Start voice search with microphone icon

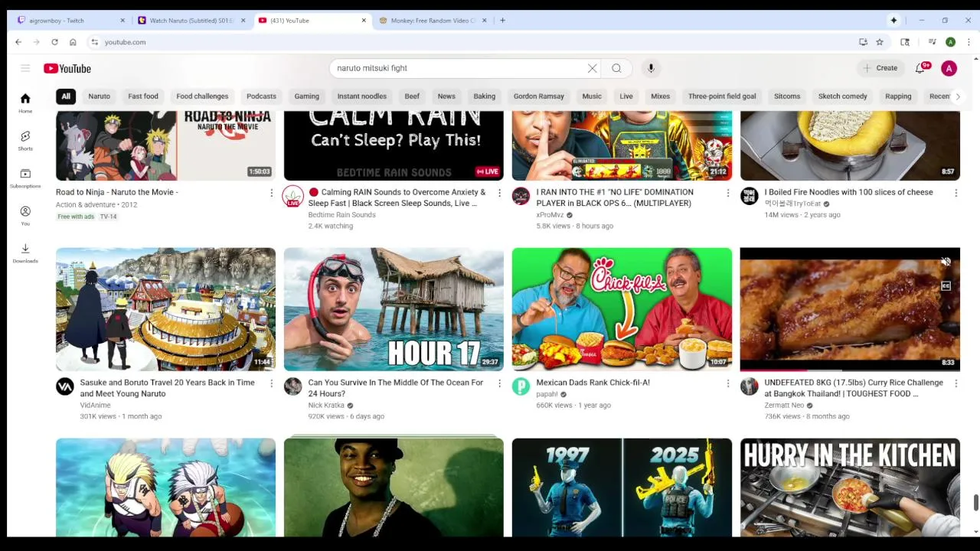[x=651, y=68]
